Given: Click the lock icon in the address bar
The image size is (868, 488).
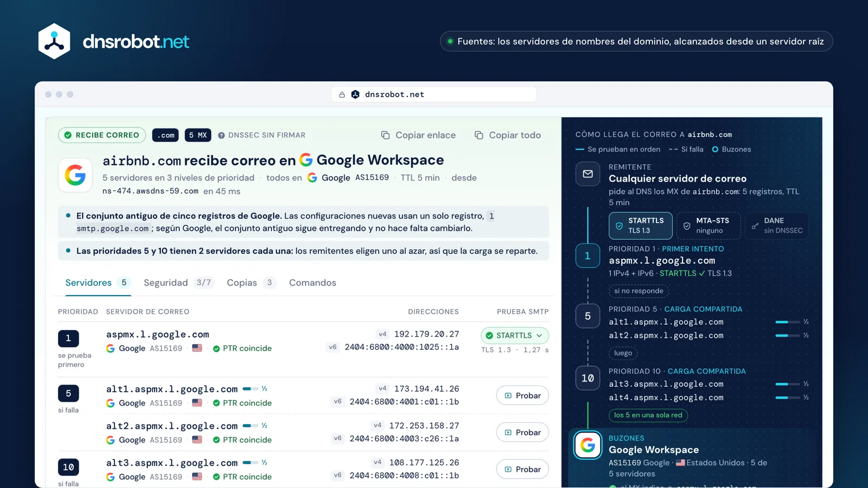Looking at the screenshot, I should pyautogui.click(x=342, y=94).
